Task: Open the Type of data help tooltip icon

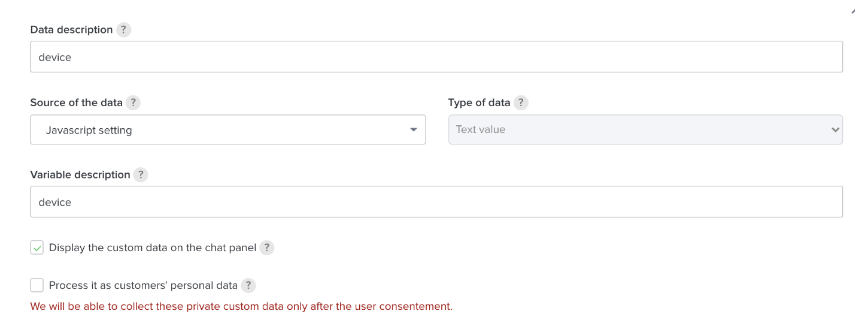Action: [x=521, y=102]
